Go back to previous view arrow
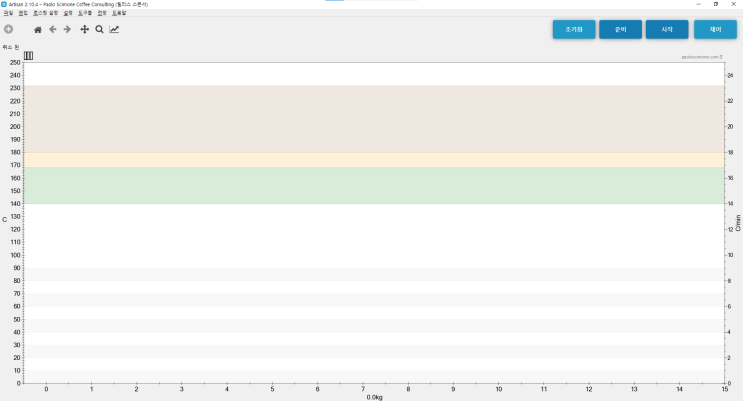Image resolution: width=743 pixels, height=401 pixels. point(53,29)
